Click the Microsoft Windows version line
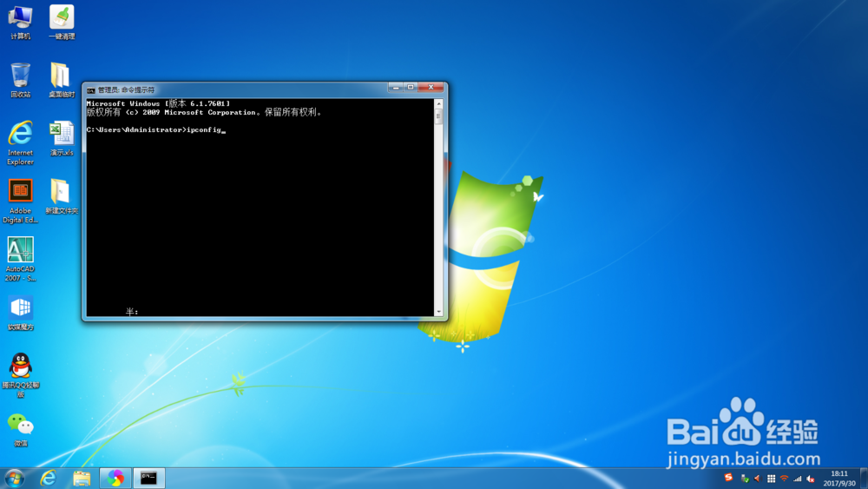 click(x=158, y=103)
